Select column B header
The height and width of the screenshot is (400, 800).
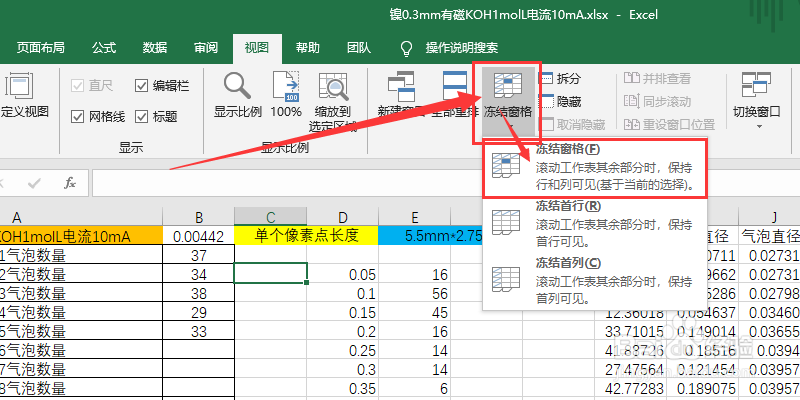[198, 217]
